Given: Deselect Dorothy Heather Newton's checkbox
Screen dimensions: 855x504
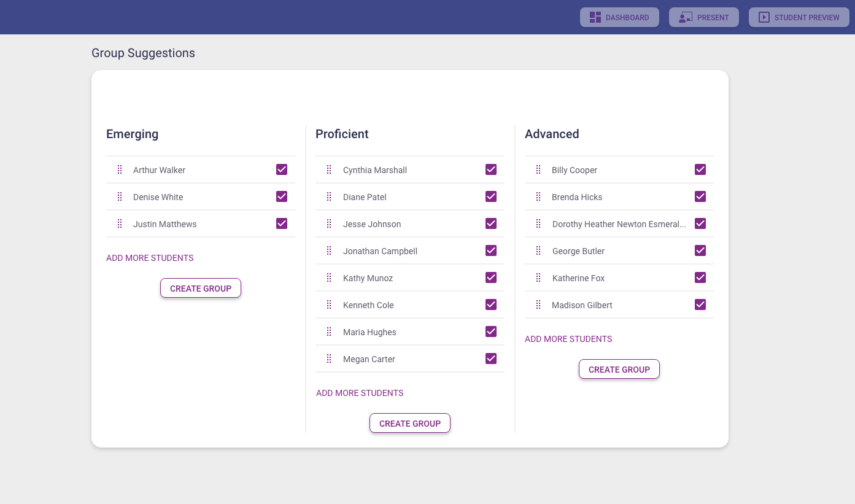Looking at the screenshot, I should click(x=700, y=223).
